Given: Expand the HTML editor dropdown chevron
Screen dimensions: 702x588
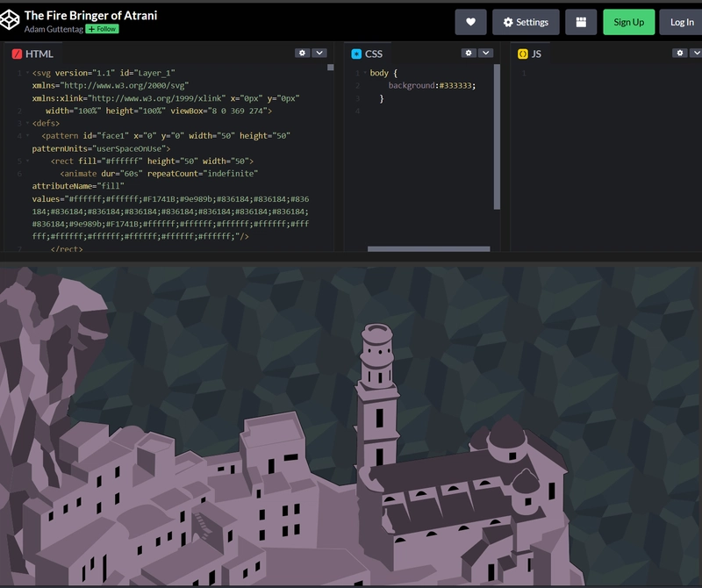Looking at the screenshot, I should click(x=319, y=54).
